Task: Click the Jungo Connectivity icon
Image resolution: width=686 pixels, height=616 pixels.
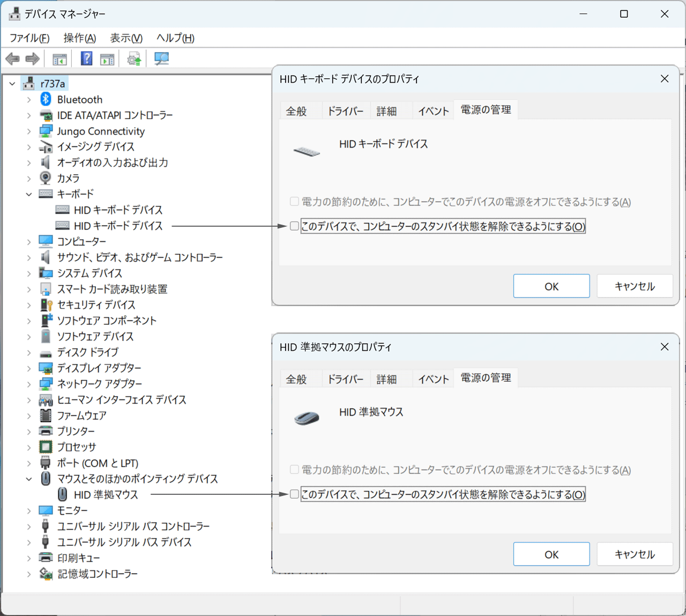Action: 46,131
